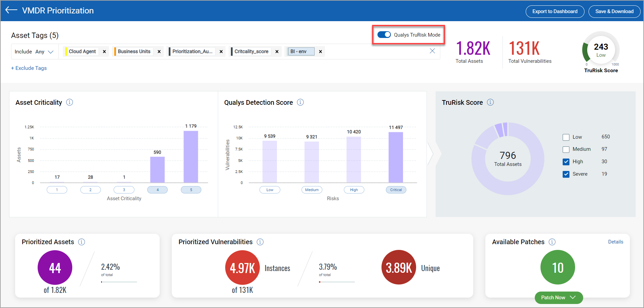Viewport: 644px width, 308px height.
Task: Open TruRisk Score panel info icon
Action: pos(490,102)
